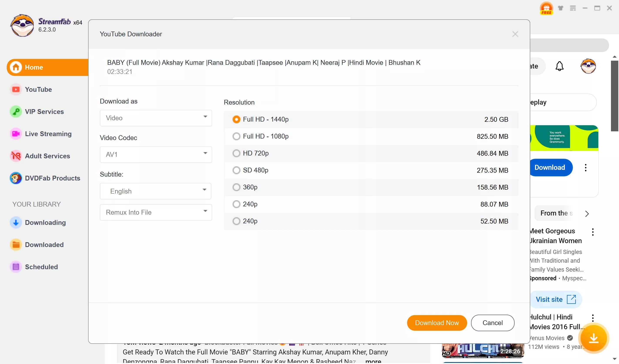Click the 2.50 GB file size

point(496,120)
